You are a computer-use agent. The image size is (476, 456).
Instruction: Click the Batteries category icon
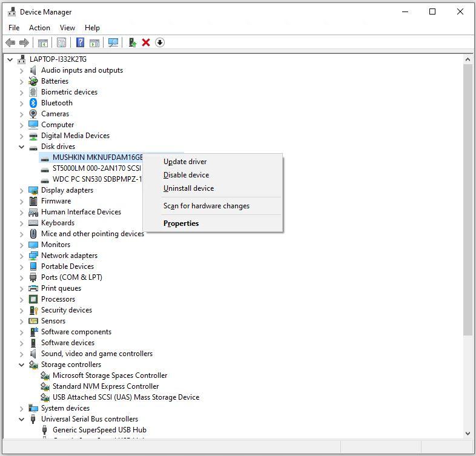33,81
